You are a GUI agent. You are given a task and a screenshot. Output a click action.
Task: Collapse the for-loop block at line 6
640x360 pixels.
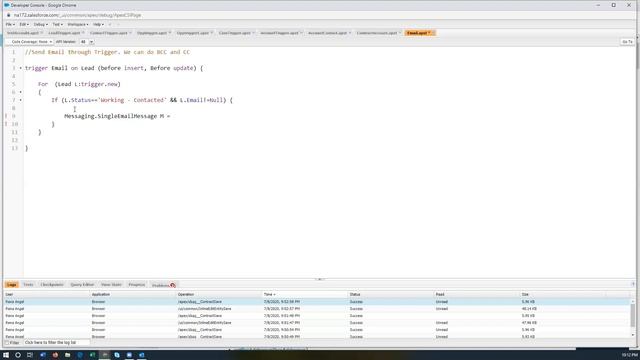[x=20, y=92]
